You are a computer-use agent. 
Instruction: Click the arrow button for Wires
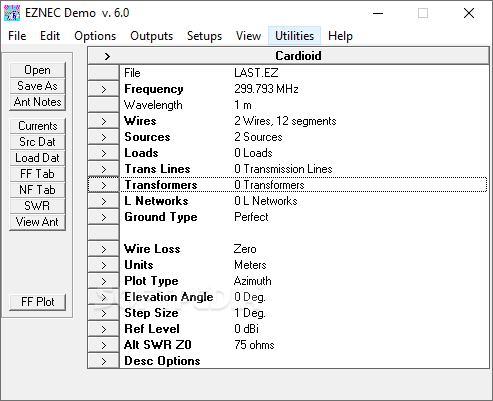104,121
